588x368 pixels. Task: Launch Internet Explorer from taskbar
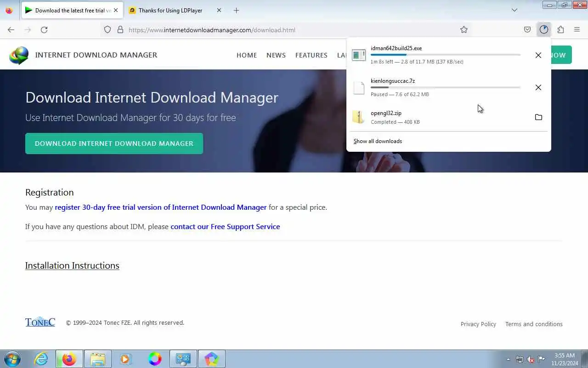point(41,359)
